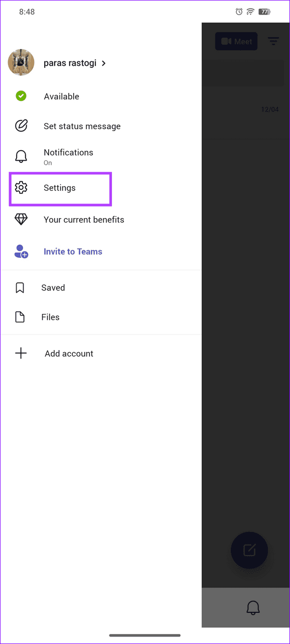Open the filter icon beside Meet
The image size is (290, 644).
[273, 41]
